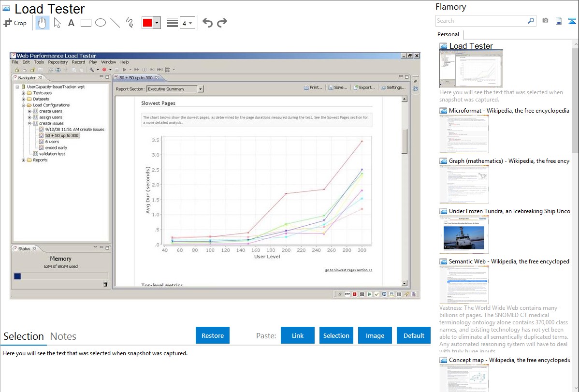Select the Crop tool
The image size is (579, 392).
pos(15,23)
